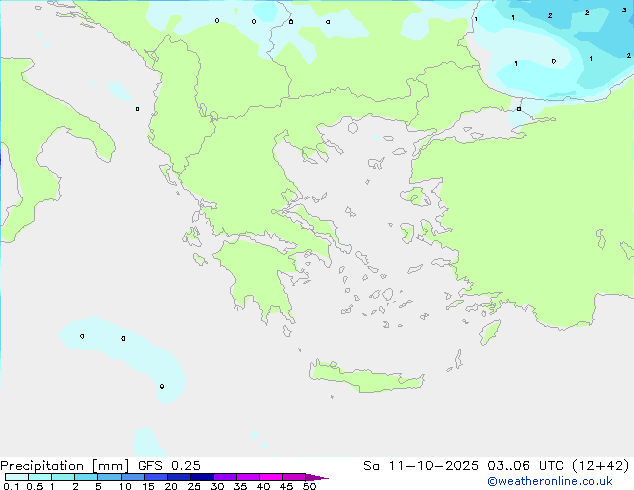Screen dimensions: 634x490
Task: Click the '03..06 UTC' time label
Action: pos(525,466)
